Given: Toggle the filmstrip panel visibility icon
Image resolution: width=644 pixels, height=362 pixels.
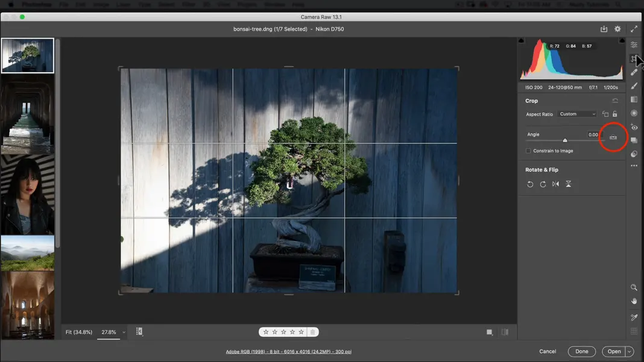Looking at the screenshot, I should coord(139,332).
